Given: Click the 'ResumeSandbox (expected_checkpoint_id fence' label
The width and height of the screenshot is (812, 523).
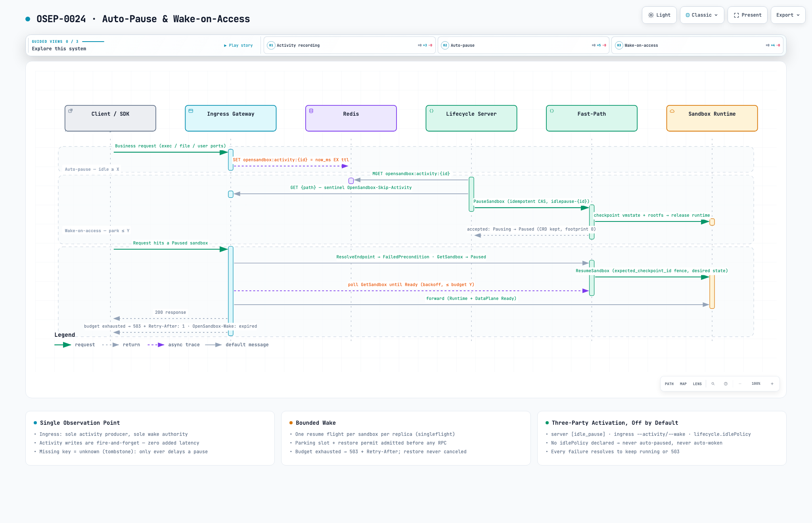Looking at the screenshot, I should pos(652,271).
